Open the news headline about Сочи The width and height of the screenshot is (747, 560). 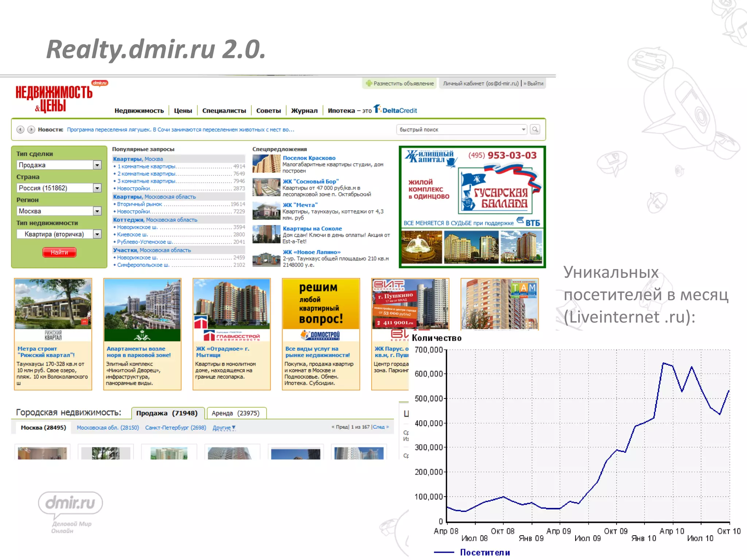181,129
